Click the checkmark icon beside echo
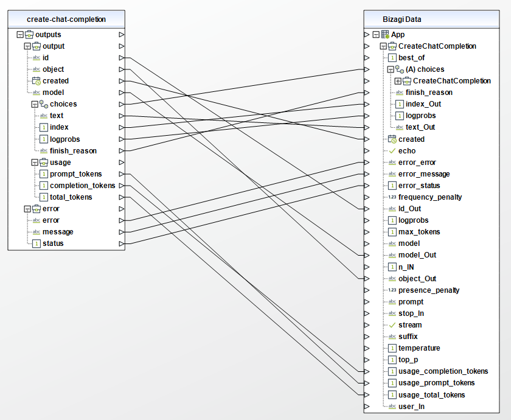Viewport: 511px width, 420px height. (x=392, y=151)
